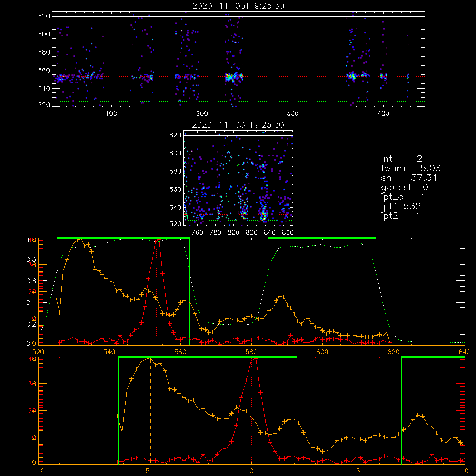Click x-axis label 820 of the middle image
Screen dimensions: 476x476
click(252, 233)
